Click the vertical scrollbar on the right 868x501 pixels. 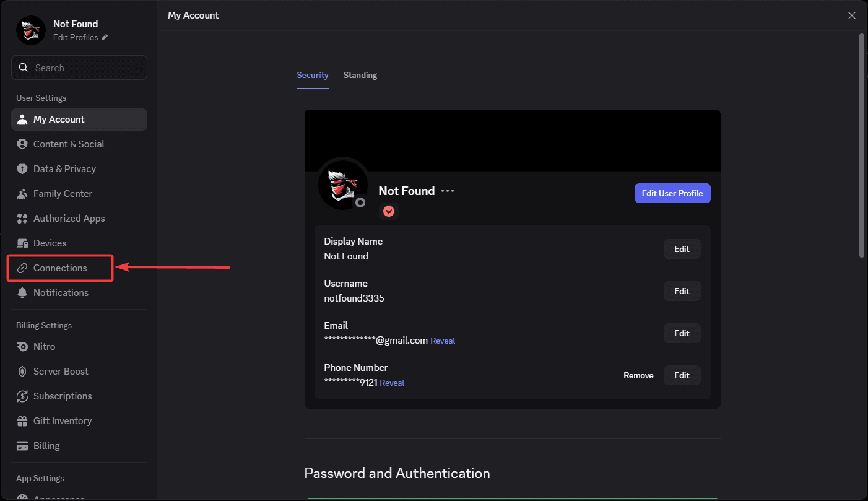coord(861,146)
